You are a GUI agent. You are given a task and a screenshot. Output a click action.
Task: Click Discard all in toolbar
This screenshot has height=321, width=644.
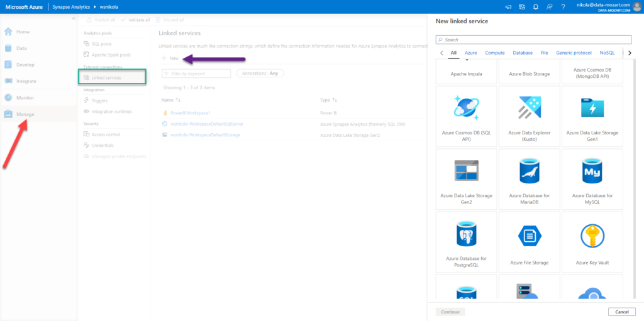170,19
